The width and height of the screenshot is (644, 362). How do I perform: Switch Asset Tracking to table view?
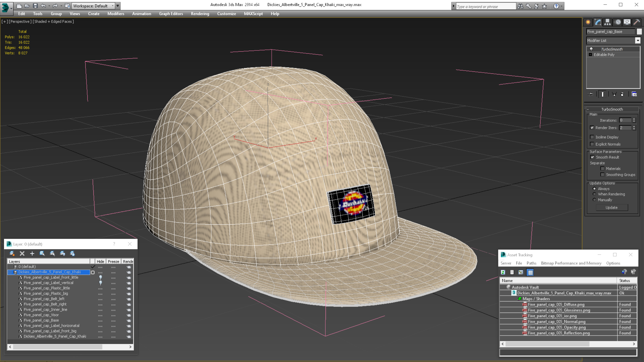pos(530,272)
